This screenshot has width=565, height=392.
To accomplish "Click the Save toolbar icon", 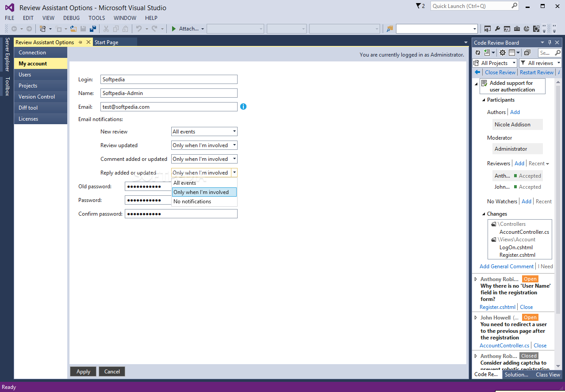I will click(x=83, y=29).
